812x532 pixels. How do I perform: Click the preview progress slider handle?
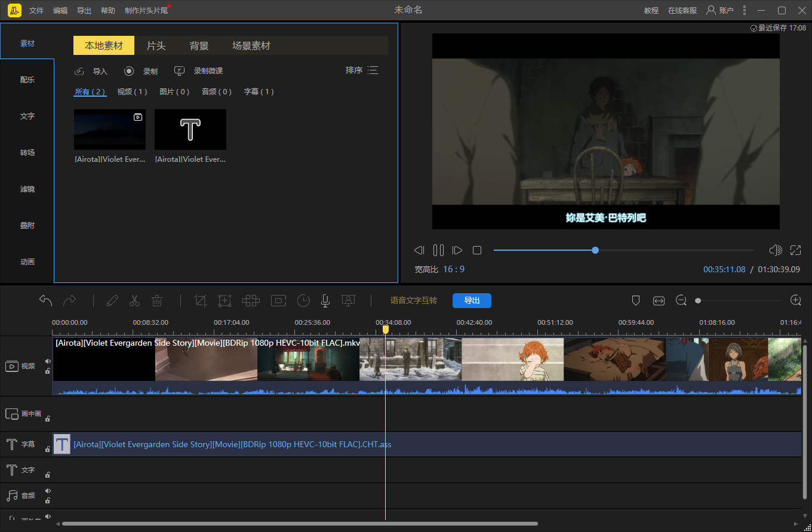(595, 250)
